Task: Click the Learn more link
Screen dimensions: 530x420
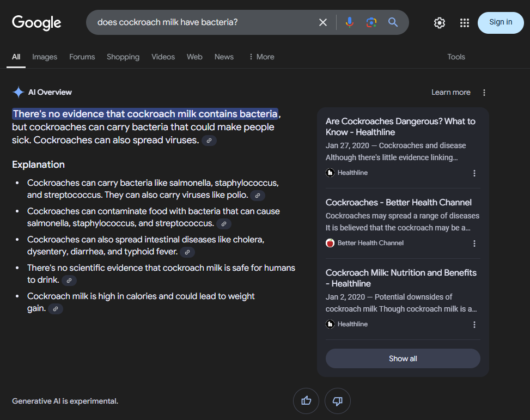Action: click(x=450, y=92)
